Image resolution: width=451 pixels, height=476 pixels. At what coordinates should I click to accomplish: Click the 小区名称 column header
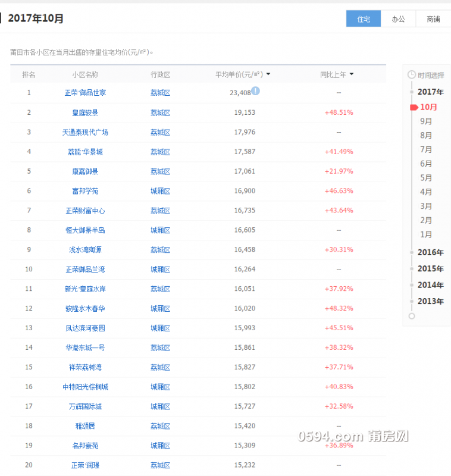click(85, 75)
